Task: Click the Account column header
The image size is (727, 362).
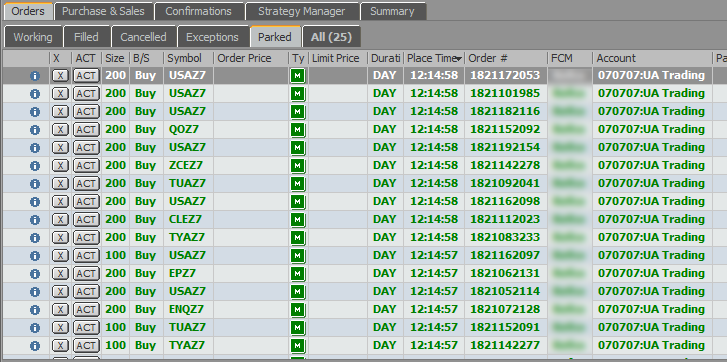Action: pyautogui.click(x=652, y=58)
